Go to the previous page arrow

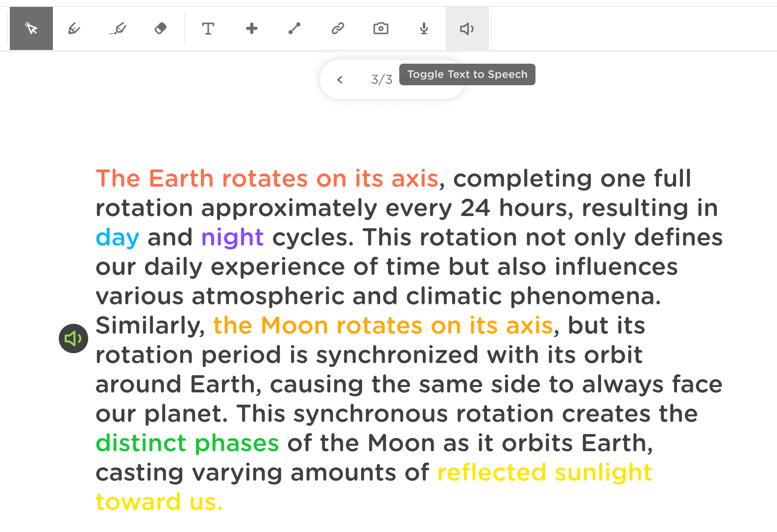click(x=340, y=79)
